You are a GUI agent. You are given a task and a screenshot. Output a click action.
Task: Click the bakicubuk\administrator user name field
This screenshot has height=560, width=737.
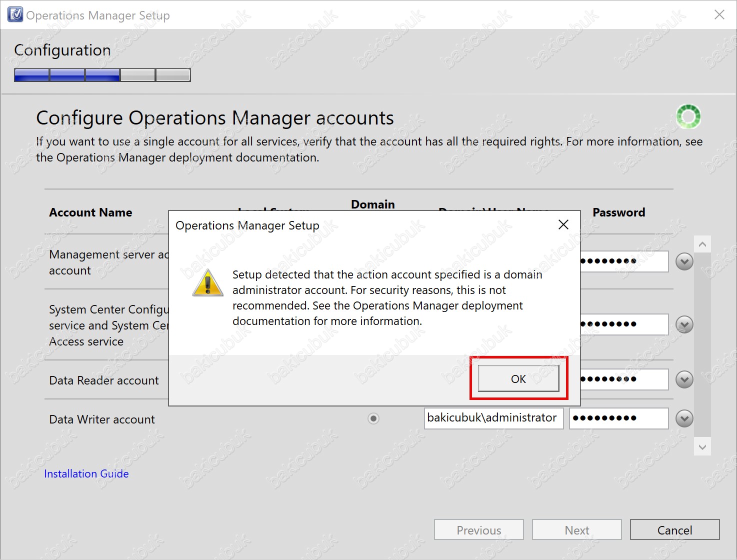click(x=493, y=418)
